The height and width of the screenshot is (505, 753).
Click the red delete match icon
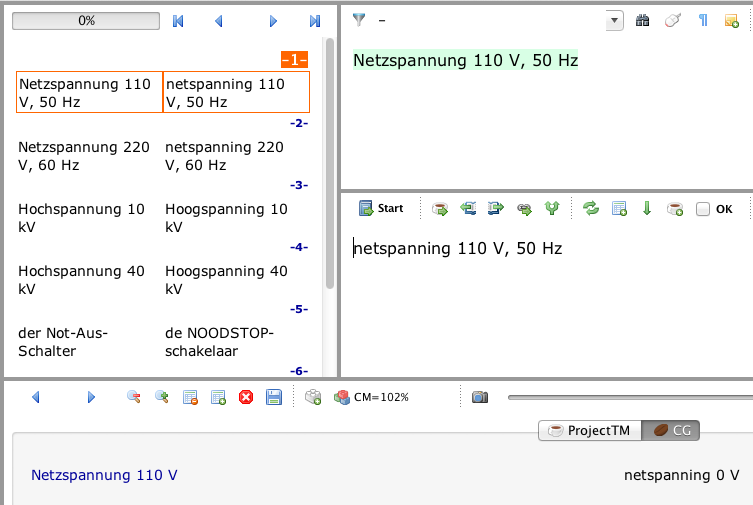tap(246, 397)
